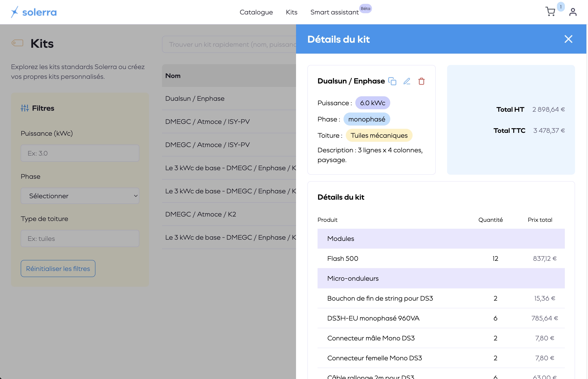The image size is (588, 379).
Task: Go to the Catalogue menu
Action: [256, 12]
